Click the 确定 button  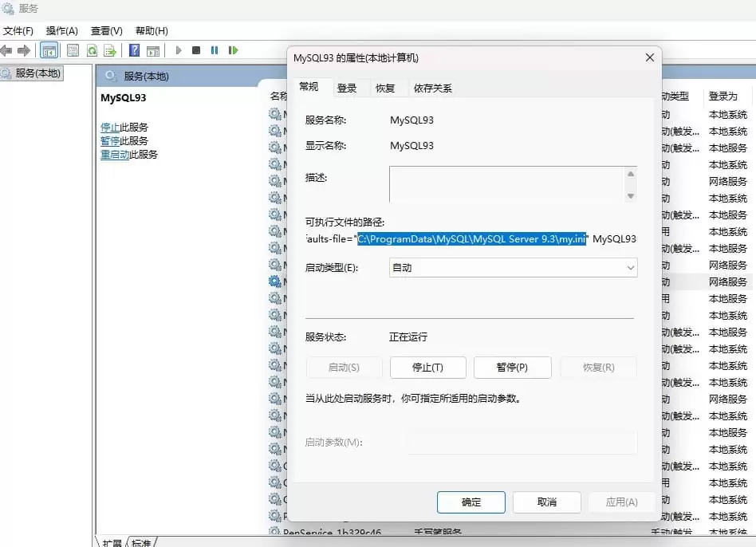click(471, 502)
